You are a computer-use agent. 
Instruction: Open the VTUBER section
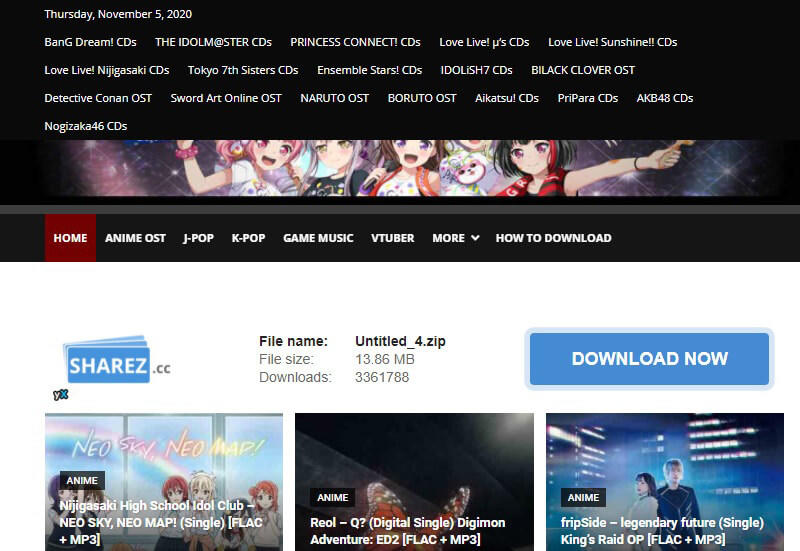pos(393,238)
